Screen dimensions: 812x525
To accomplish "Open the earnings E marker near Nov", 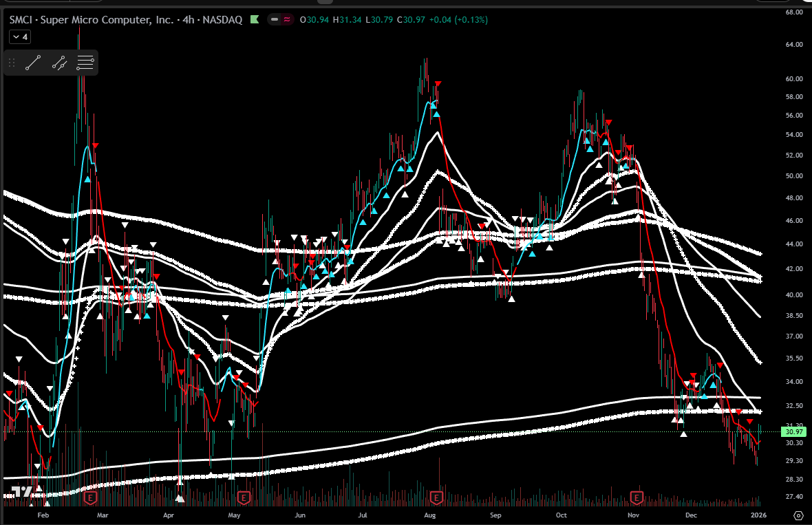I will pyautogui.click(x=637, y=498).
